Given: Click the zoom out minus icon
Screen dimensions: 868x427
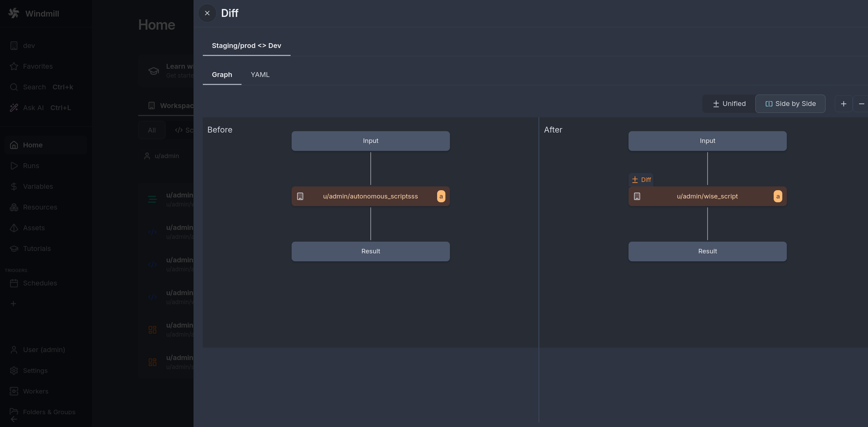Looking at the screenshot, I should 861,104.
